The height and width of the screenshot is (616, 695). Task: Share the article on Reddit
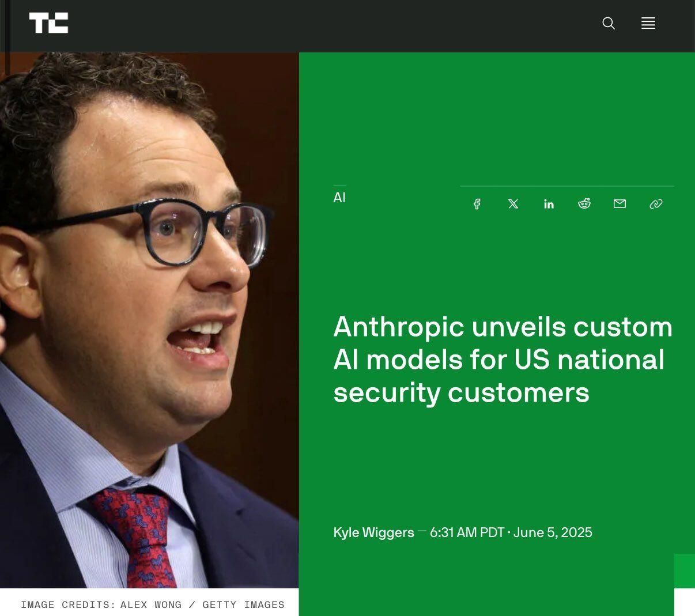pyautogui.click(x=584, y=204)
